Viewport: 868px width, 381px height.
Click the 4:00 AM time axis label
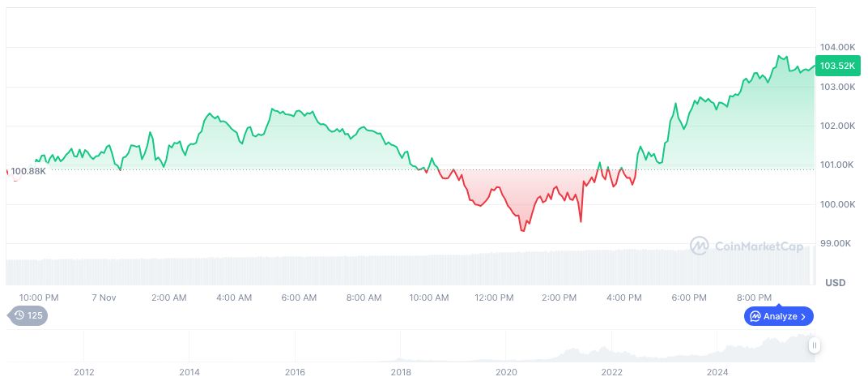(x=234, y=298)
